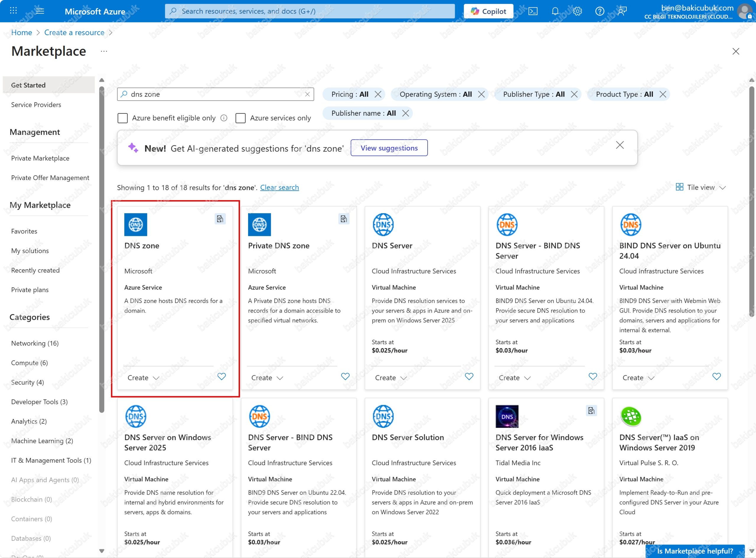The height and width of the screenshot is (558, 756).
Task: Filter by Networking (16) category
Action: pyautogui.click(x=35, y=343)
